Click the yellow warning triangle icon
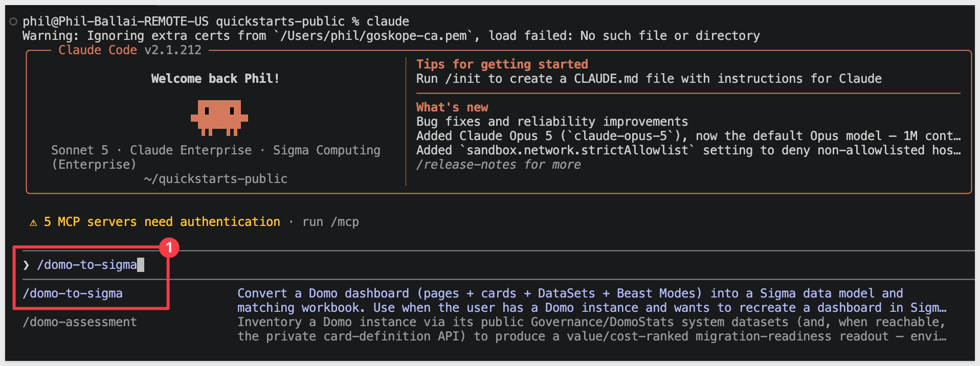Image resolution: width=980 pixels, height=366 pixels. click(33, 222)
